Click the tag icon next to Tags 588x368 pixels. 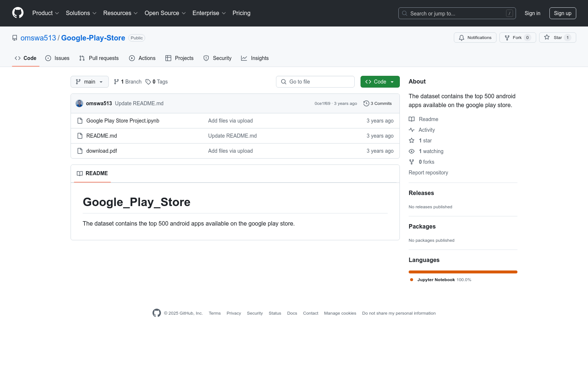pyautogui.click(x=148, y=82)
